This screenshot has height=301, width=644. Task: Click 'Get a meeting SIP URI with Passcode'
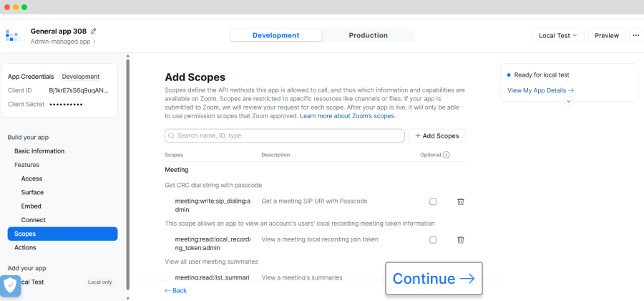(314, 201)
